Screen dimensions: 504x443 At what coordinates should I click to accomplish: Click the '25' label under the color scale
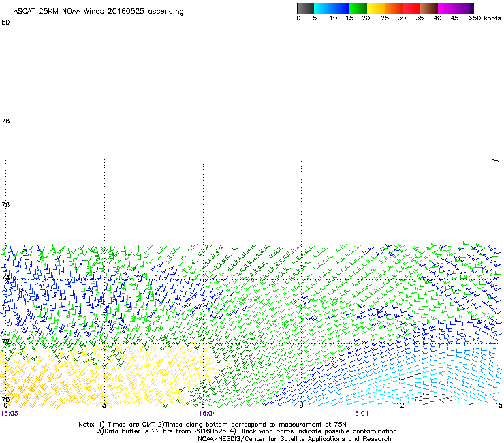pyautogui.click(x=385, y=18)
